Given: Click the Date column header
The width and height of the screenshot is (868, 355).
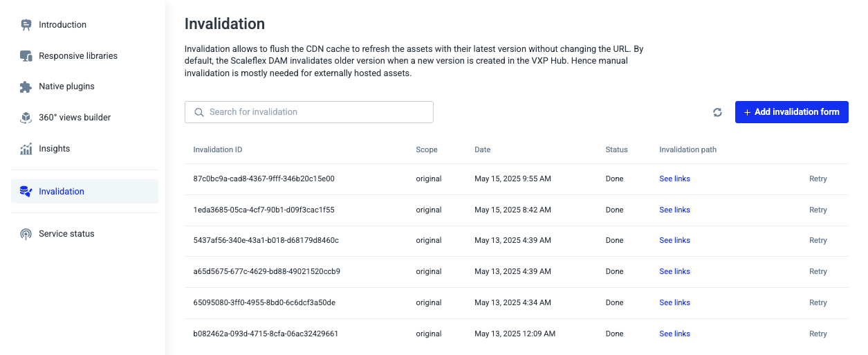Looking at the screenshot, I should [482, 149].
